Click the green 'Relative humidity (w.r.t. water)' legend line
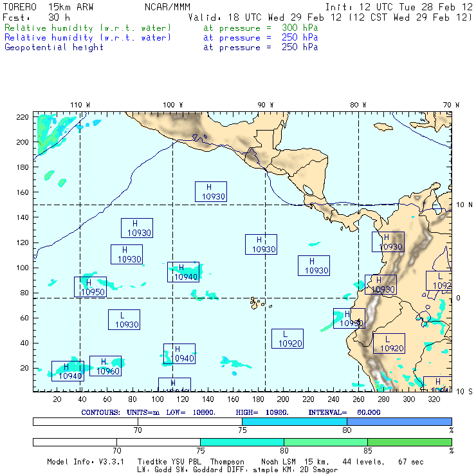The image size is (476, 476). point(87,28)
